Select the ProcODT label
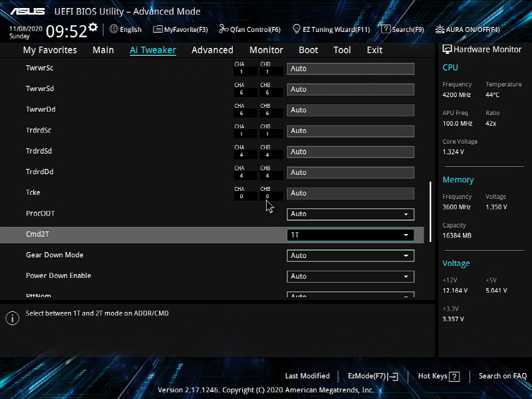The image size is (532, 399). coord(41,213)
